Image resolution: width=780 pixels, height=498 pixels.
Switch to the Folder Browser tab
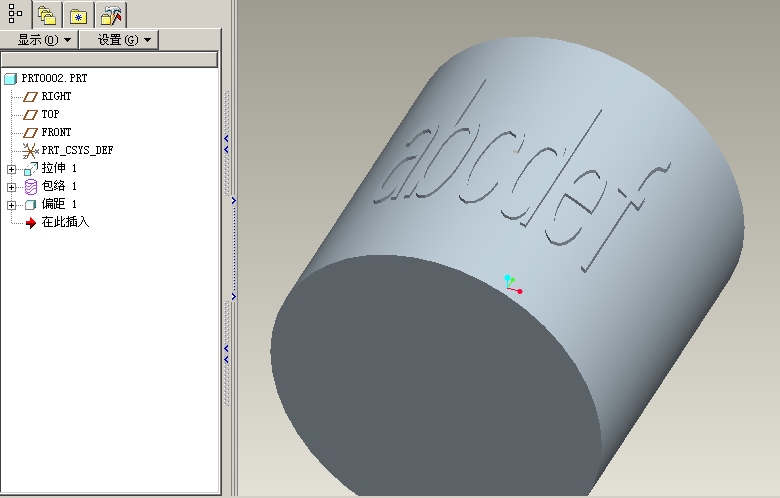coord(47,15)
